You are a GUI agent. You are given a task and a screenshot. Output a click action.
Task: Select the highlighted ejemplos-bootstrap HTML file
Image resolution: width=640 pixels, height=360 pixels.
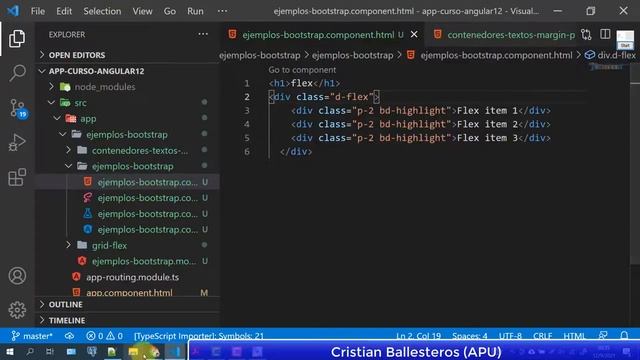tap(147, 182)
